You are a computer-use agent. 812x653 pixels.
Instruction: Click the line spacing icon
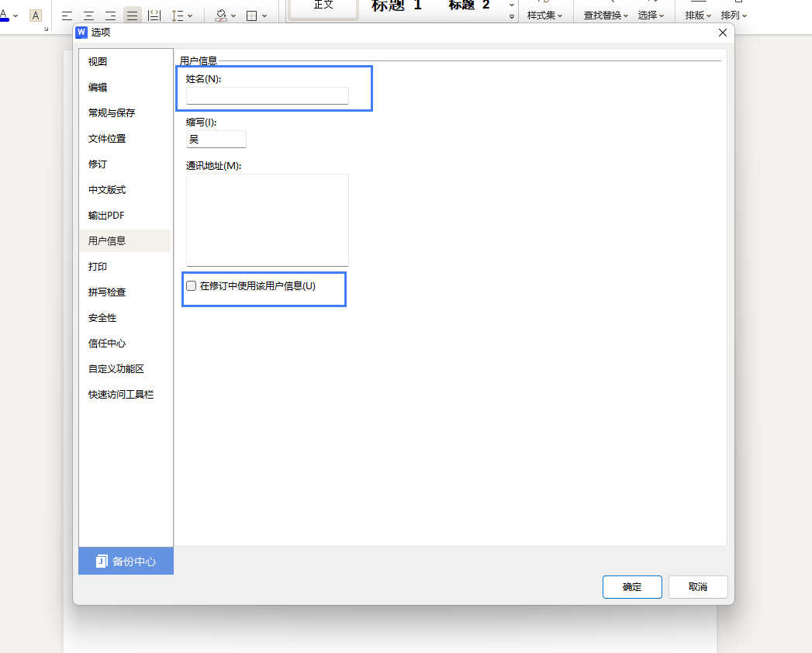177,16
